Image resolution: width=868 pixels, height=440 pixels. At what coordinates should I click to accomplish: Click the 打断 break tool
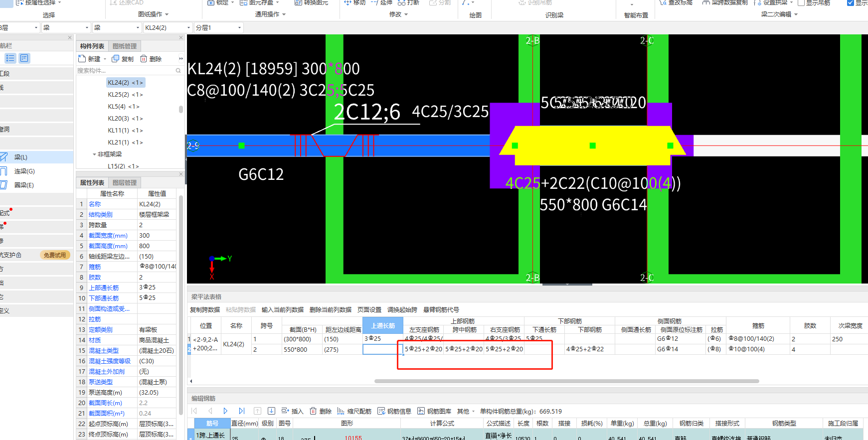tap(409, 2)
